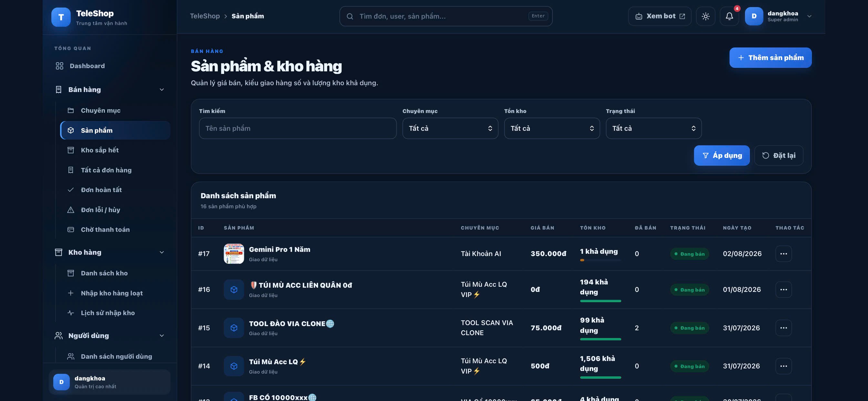The height and width of the screenshot is (401, 868).
Task: Click the dangkhoa avatar in header
Action: click(754, 16)
